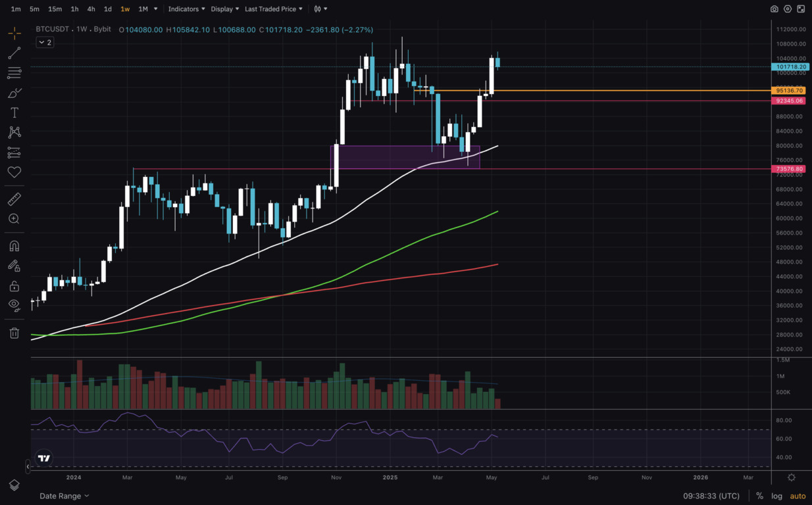Open chart settings hexagon icon in top bar

[x=788, y=9]
